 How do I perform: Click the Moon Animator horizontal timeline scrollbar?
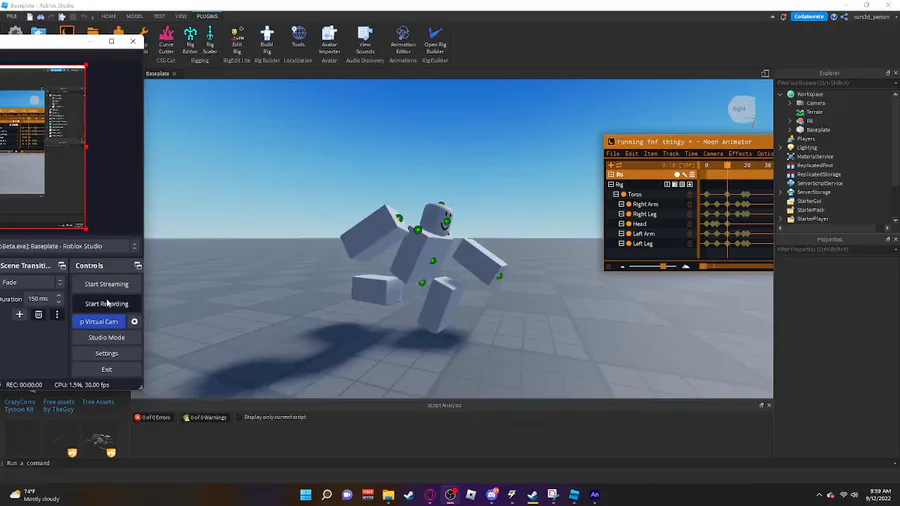736,266
